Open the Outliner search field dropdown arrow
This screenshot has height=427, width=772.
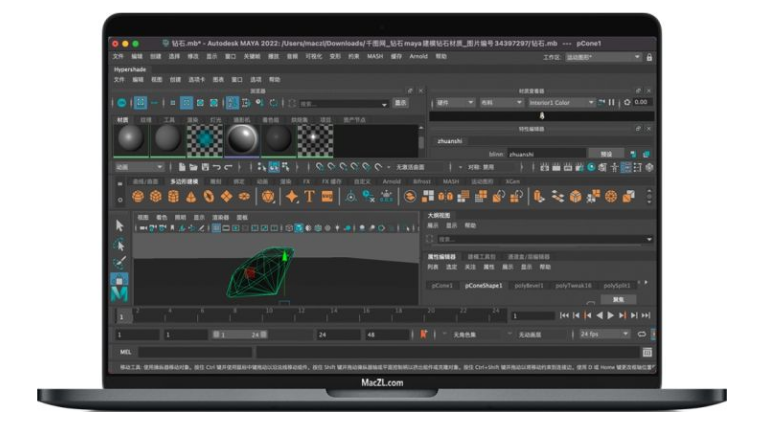(649, 239)
